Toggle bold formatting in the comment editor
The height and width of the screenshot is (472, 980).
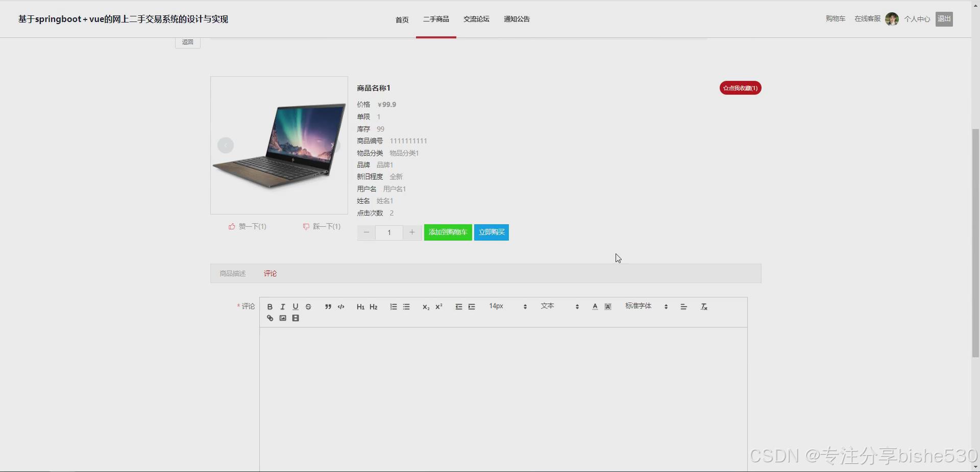[x=269, y=306]
